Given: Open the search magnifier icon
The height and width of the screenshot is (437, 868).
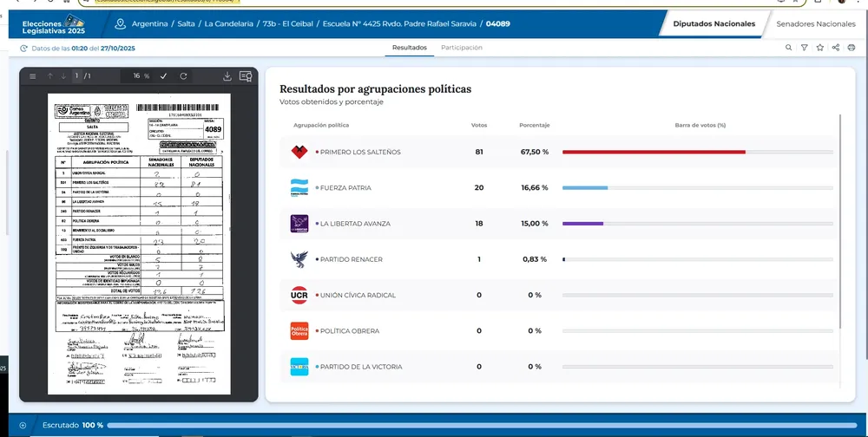Looking at the screenshot, I should click(788, 48).
